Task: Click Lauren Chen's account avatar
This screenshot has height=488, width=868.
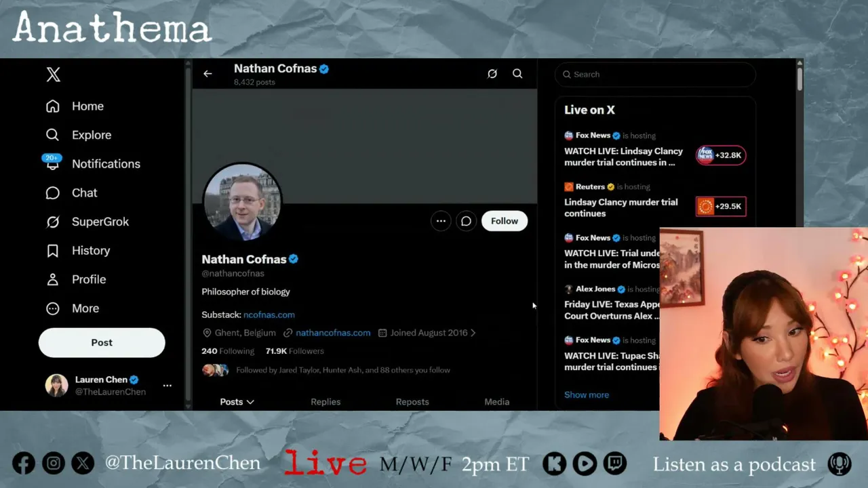Action: tap(56, 386)
